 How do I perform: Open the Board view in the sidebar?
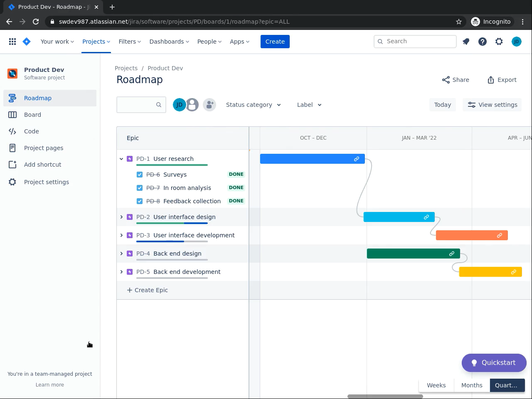(x=50, y=115)
